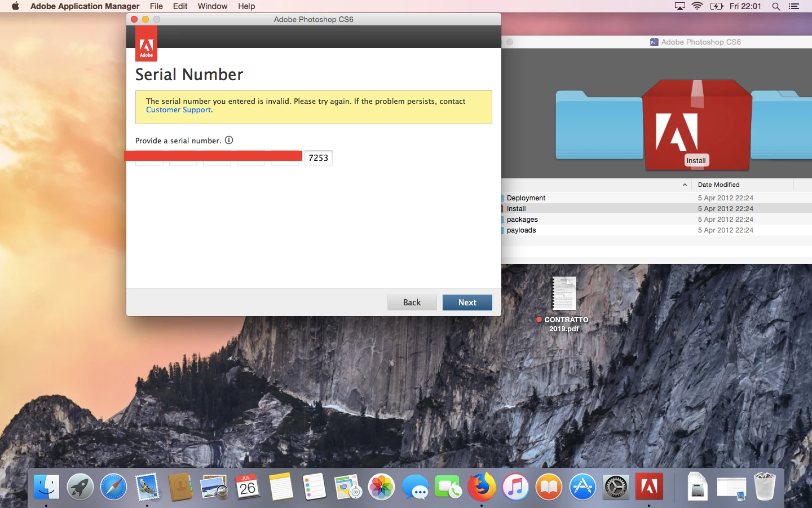The image size is (812, 508).
Task: Open FaceTime green icon in dock
Action: click(448, 487)
